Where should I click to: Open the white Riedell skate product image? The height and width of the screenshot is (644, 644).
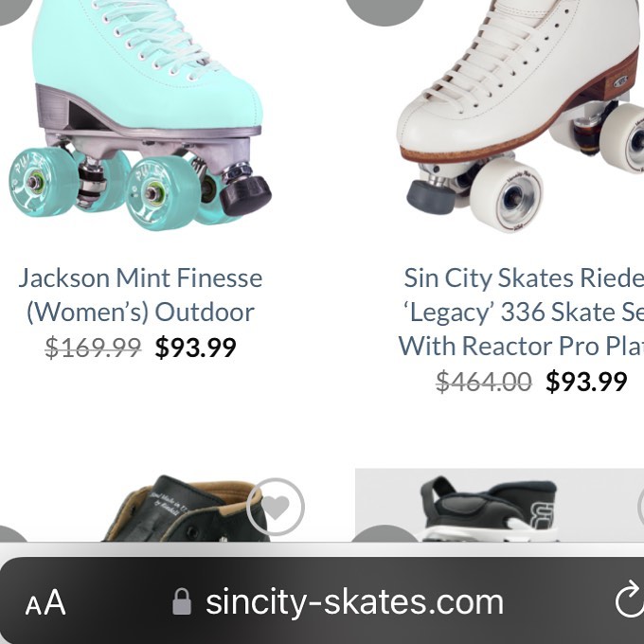click(x=521, y=114)
